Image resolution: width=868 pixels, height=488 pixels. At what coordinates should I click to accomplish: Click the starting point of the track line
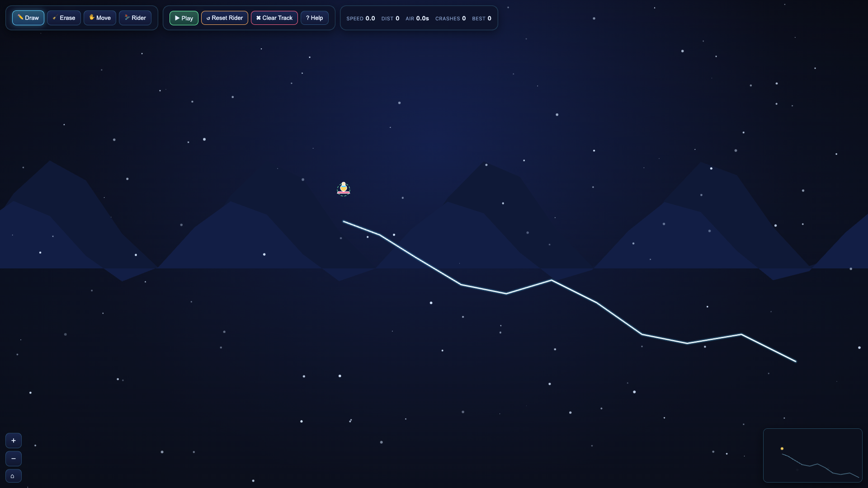pos(344,221)
